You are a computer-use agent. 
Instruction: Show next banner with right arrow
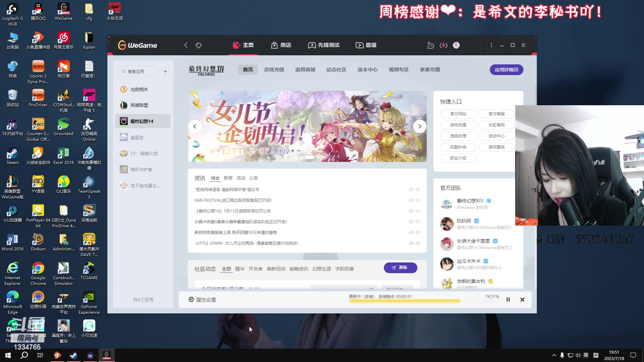[420, 126]
